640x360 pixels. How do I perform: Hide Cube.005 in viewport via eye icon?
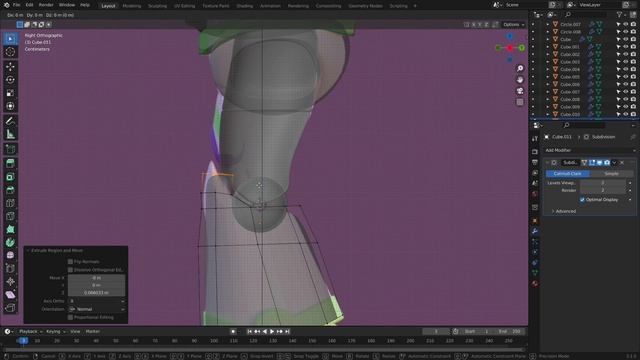[625, 77]
